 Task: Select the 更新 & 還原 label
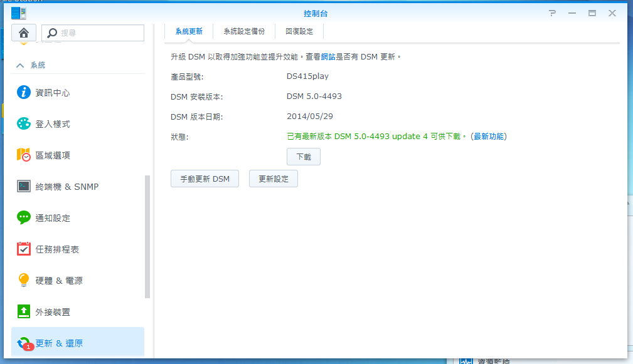coord(59,343)
